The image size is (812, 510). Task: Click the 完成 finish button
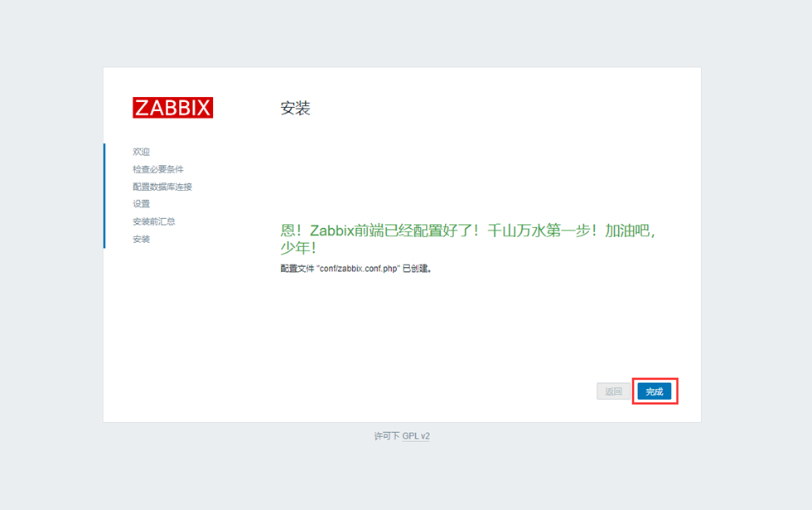[x=654, y=391]
